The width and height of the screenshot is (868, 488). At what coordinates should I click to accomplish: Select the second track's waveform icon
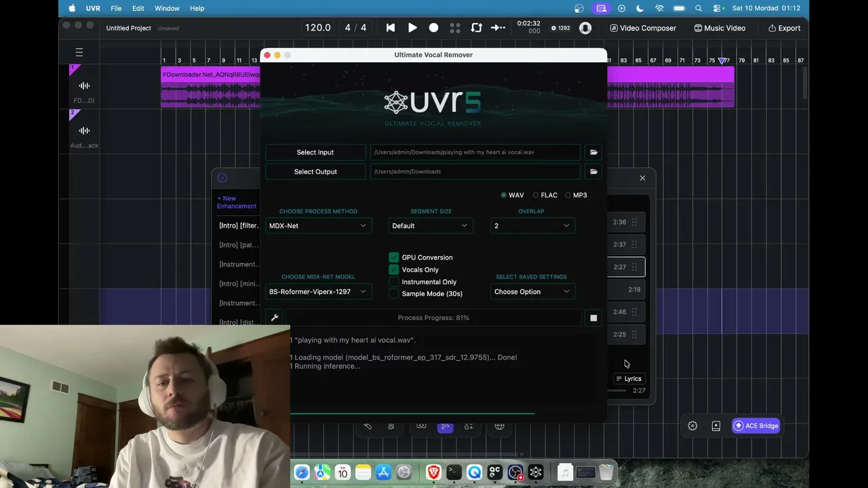[84, 130]
